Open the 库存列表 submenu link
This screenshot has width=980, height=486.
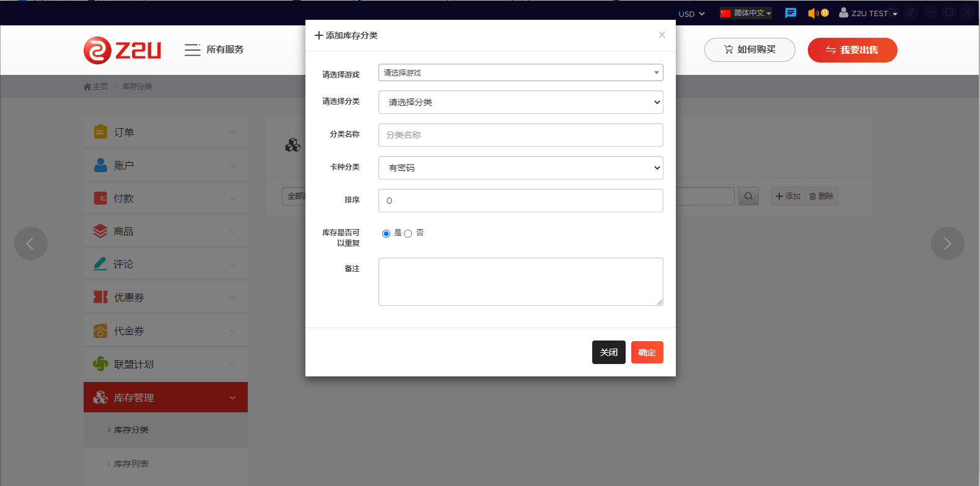131,464
